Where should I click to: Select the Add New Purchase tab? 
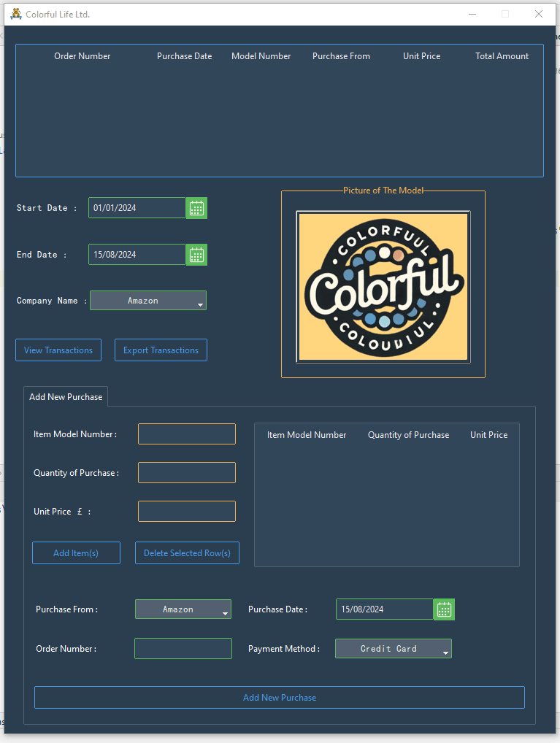(66, 397)
